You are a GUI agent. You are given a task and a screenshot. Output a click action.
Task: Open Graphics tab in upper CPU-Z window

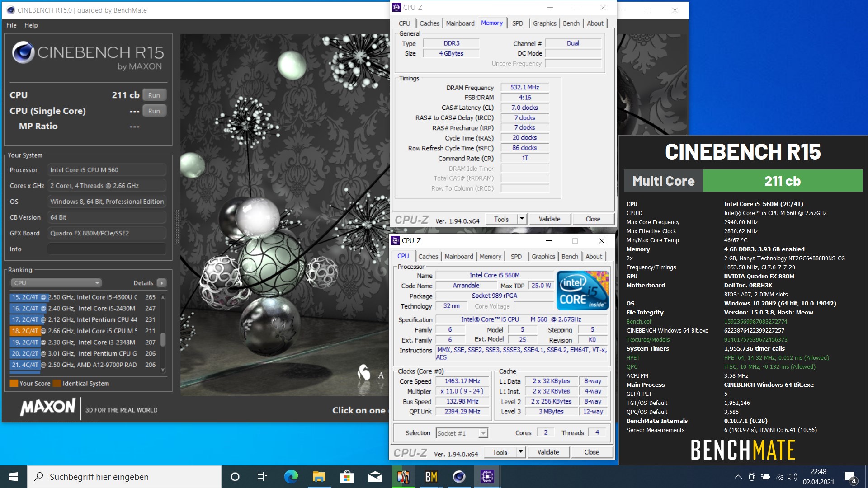(x=544, y=23)
